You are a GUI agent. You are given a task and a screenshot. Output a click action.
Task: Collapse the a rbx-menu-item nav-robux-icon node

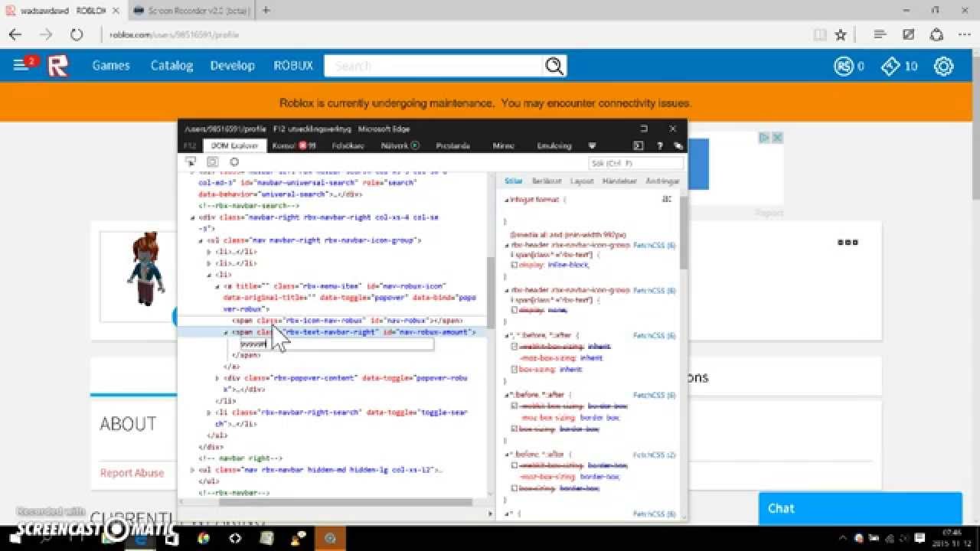217,286
